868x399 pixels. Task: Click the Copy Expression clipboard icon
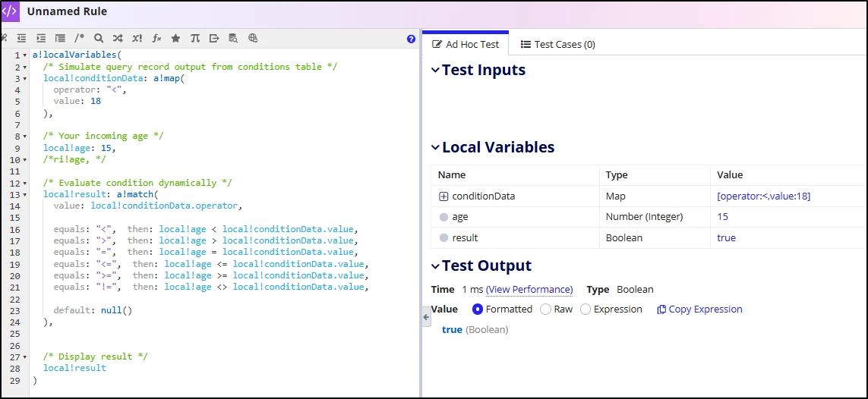pos(661,309)
